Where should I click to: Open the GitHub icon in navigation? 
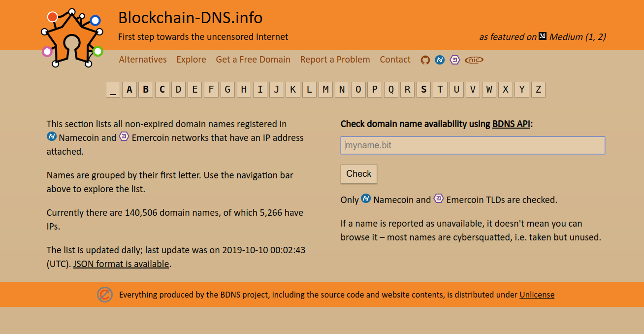coord(425,60)
